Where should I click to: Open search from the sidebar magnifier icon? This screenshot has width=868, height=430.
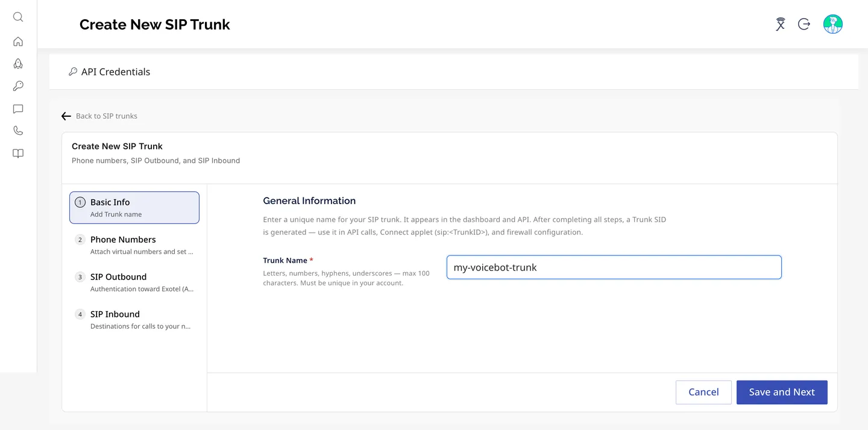point(18,17)
